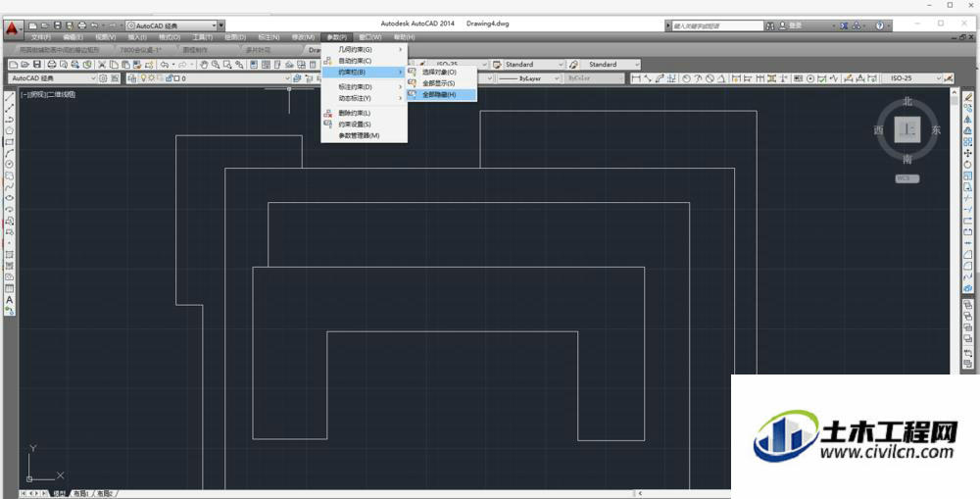Select the Move tool in the Modify toolbar
This screenshot has width=980, height=499.
tap(968, 153)
